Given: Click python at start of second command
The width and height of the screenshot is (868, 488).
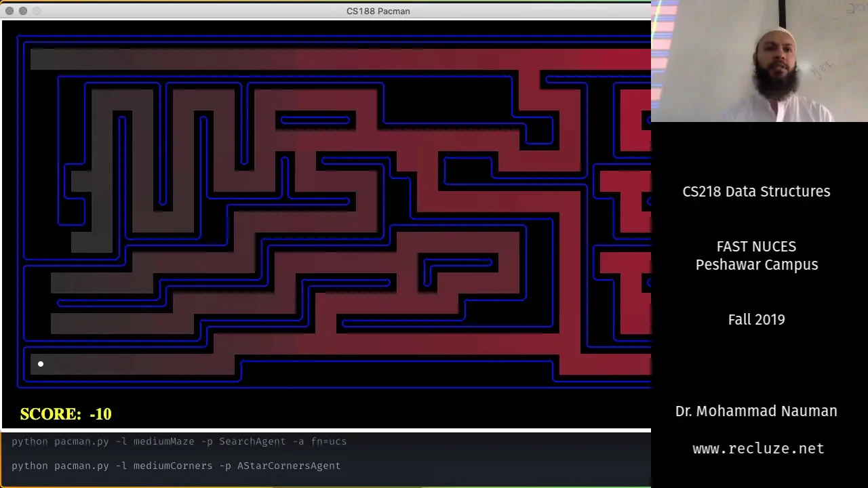Looking at the screenshot, I should click(30, 466).
